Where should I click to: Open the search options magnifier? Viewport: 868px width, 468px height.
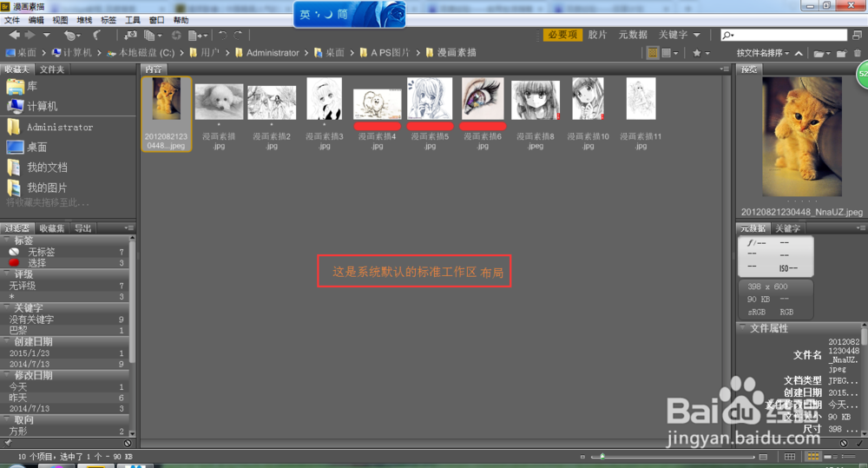[728, 35]
